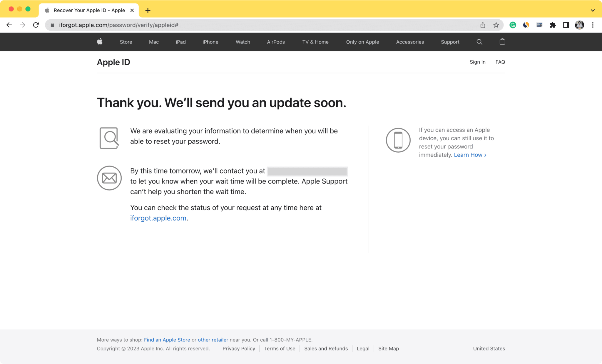Change region via United States link
The width and height of the screenshot is (602, 364).
[489, 348]
